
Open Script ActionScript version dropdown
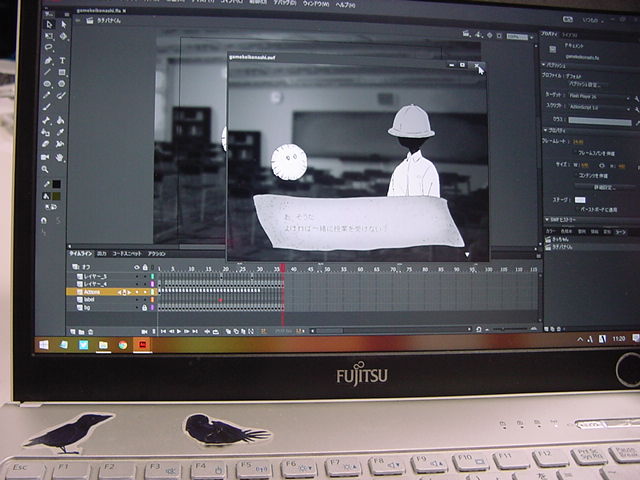599,108
